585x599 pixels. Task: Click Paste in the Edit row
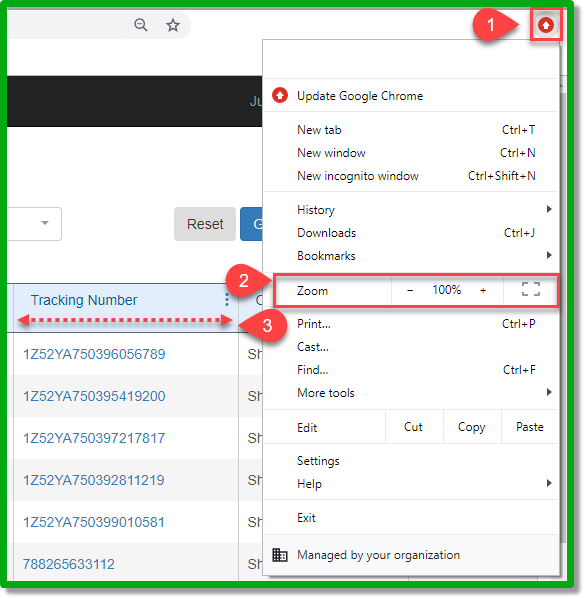coord(530,427)
